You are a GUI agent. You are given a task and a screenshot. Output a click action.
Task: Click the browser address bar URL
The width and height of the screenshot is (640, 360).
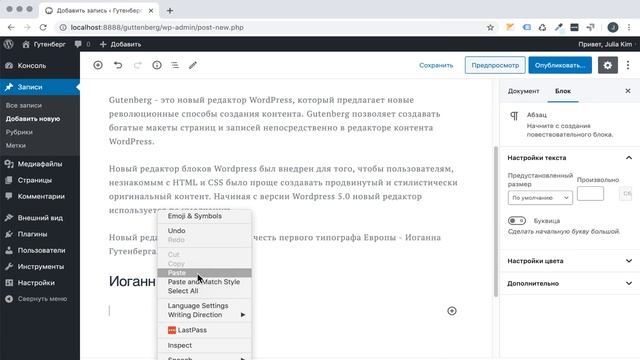pos(157,27)
